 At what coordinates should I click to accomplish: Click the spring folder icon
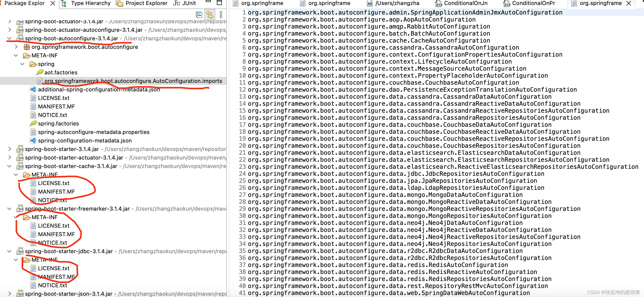click(33, 64)
